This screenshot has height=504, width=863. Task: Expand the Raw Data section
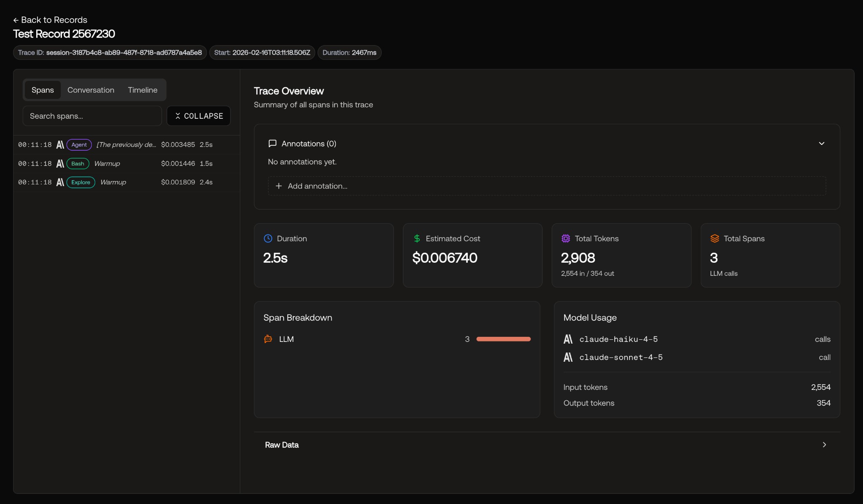[547, 445]
